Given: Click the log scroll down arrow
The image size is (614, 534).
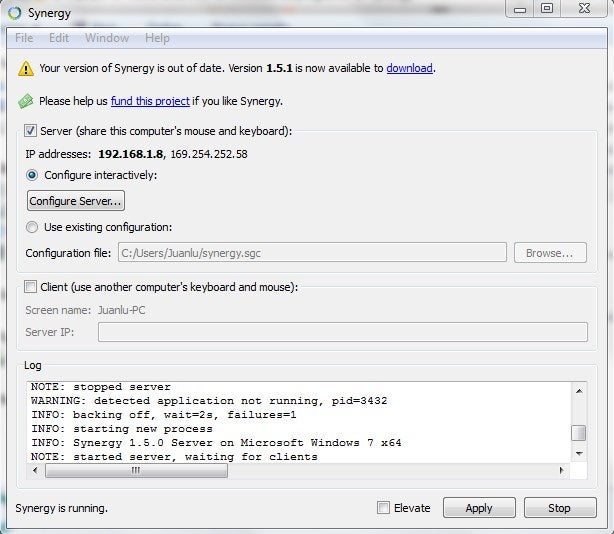Looking at the screenshot, I should pos(579,454).
